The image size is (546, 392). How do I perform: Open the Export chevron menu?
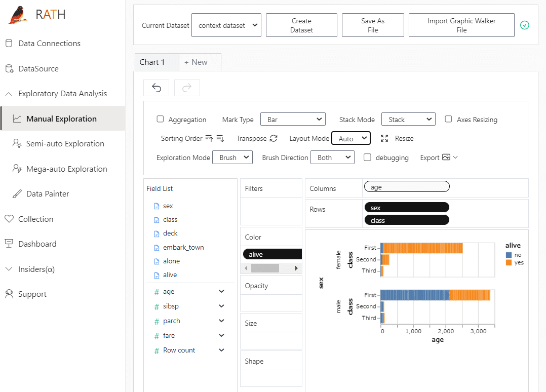(455, 158)
